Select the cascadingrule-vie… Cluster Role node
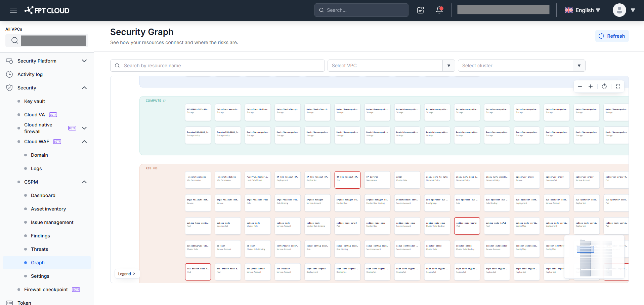This screenshot has height=305, width=644. click(x=198, y=249)
